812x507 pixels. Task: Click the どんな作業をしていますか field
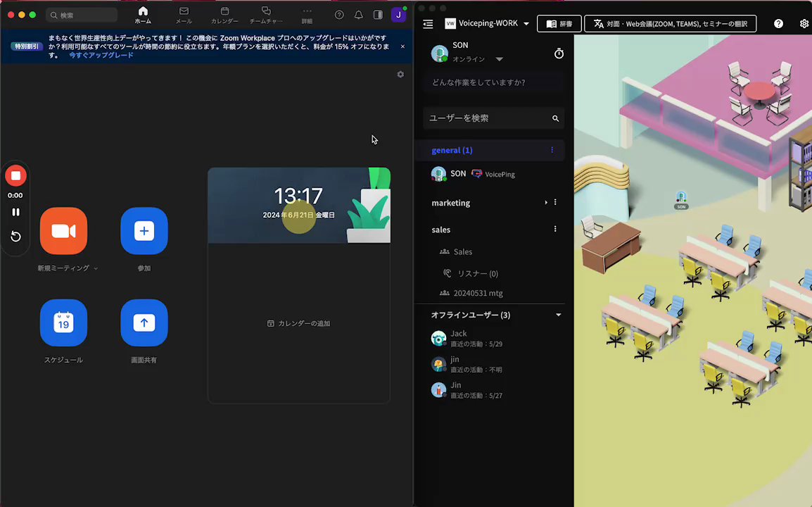493,82
